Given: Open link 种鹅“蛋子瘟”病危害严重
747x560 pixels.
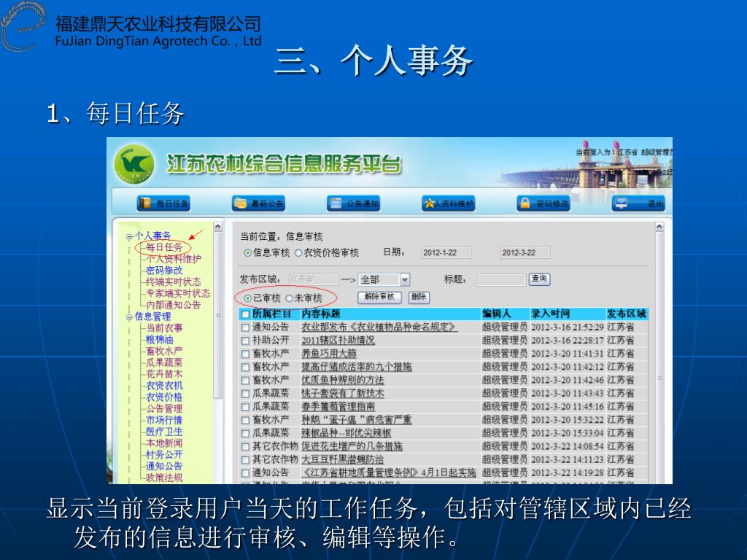Looking at the screenshot, I should (x=356, y=420).
